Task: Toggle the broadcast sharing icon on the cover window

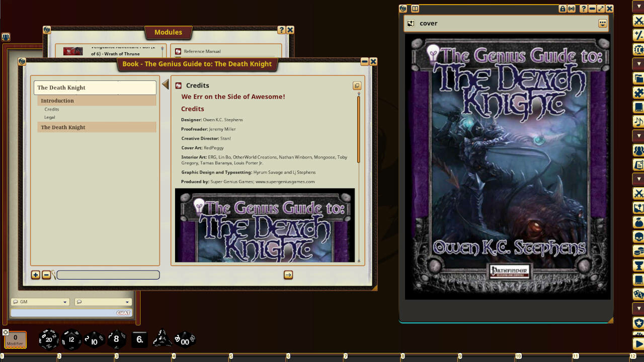Action: (571, 9)
